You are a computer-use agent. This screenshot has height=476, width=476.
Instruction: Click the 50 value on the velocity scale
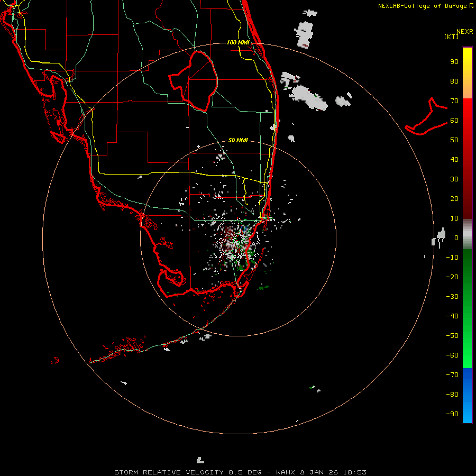pos(454,140)
